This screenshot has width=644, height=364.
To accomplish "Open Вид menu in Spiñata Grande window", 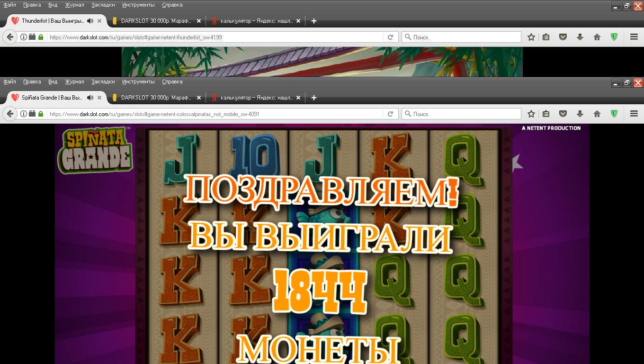I will pos(53,82).
